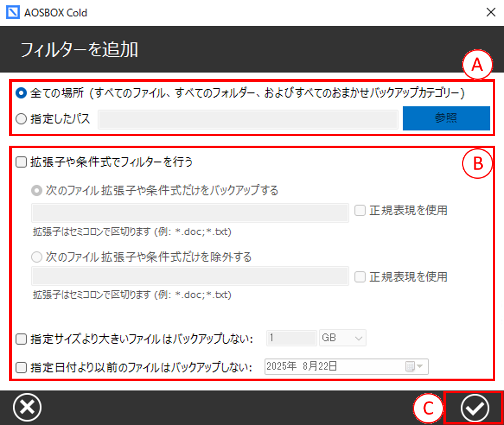Screen dimensions: 504x425
Task: Expand the date picker dropdown arrow
Action: [420, 366]
